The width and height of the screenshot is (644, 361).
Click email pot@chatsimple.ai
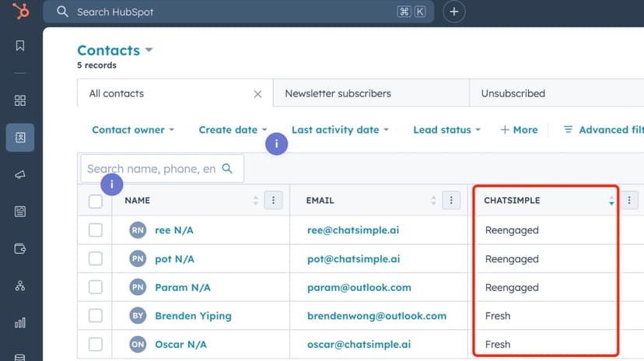point(354,259)
